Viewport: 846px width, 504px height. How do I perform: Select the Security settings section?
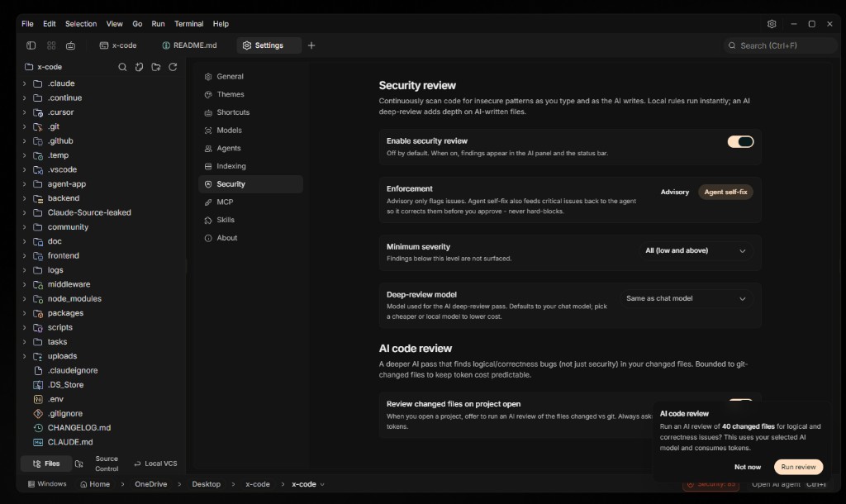250,184
